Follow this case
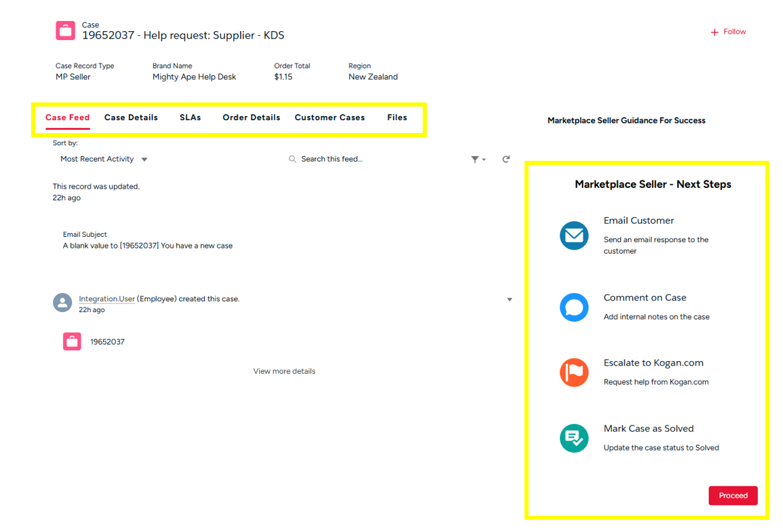This screenshot has height=532, width=783. coord(728,32)
